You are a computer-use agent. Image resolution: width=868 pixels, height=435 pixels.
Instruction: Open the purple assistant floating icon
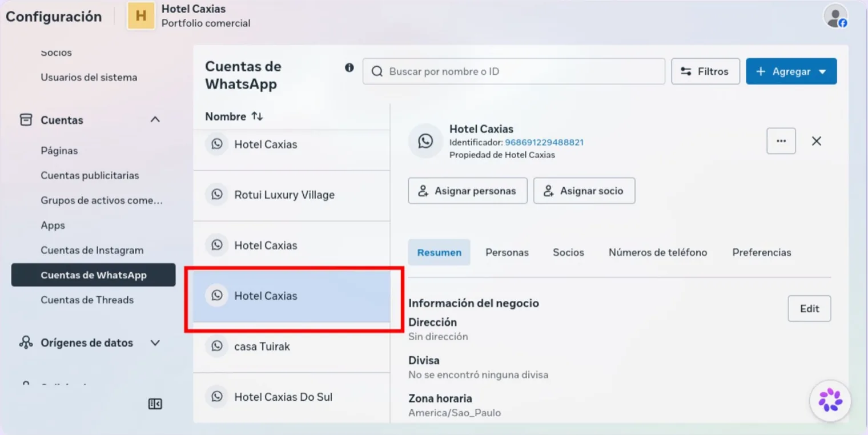point(830,401)
